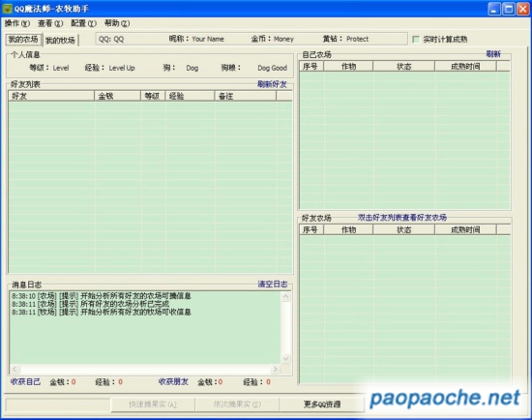The height and width of the screenshot is (420, 532).
Task: Click the app icon in the title bar
Action: click(7, 9)
